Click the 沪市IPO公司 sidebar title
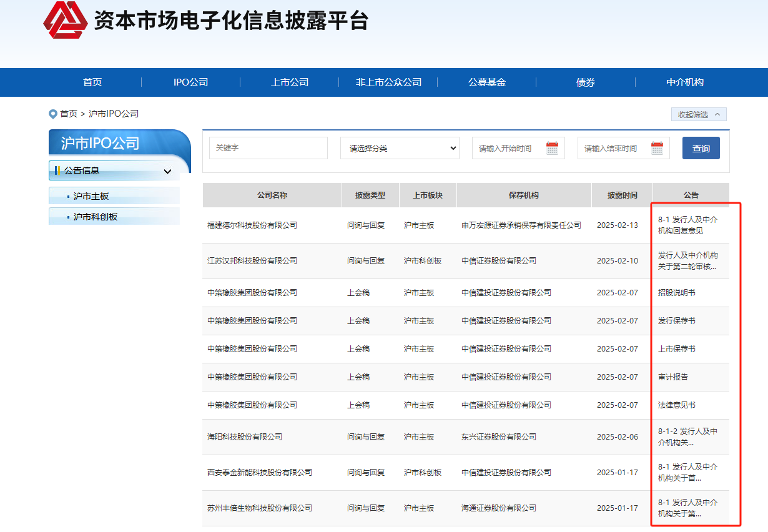This screenshot has width=768, height=532. click(100, 143)
